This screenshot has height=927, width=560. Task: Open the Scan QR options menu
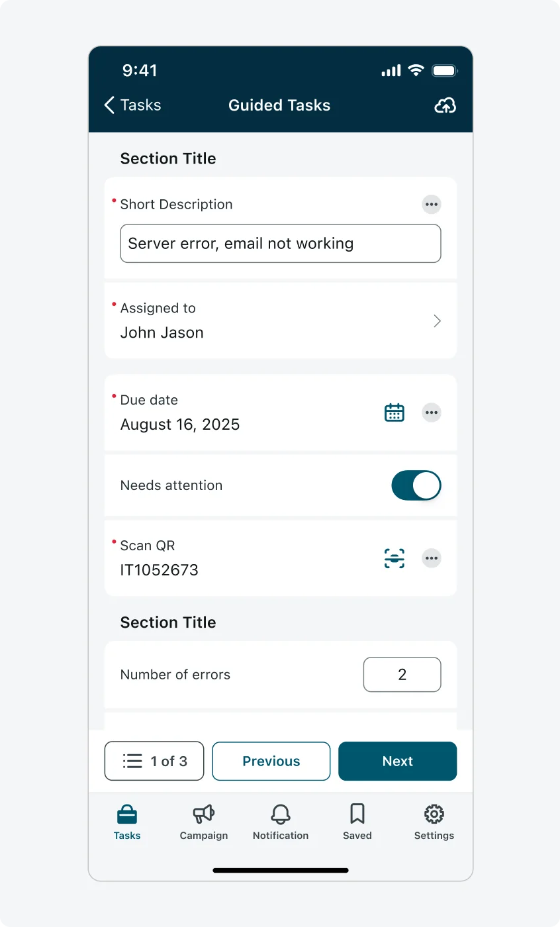(431, 558)
